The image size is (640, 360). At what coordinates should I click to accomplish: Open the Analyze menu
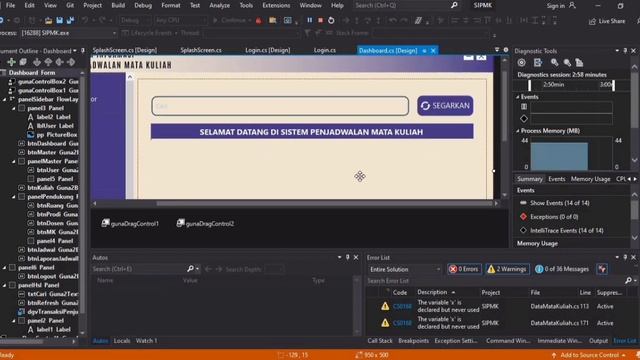coord(220,5)
